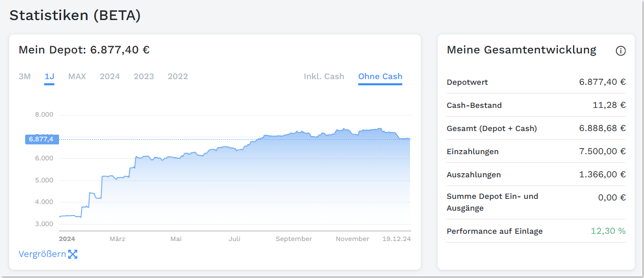
Task: Click the Auszahlungen row
Action: [x=536, y=175]
